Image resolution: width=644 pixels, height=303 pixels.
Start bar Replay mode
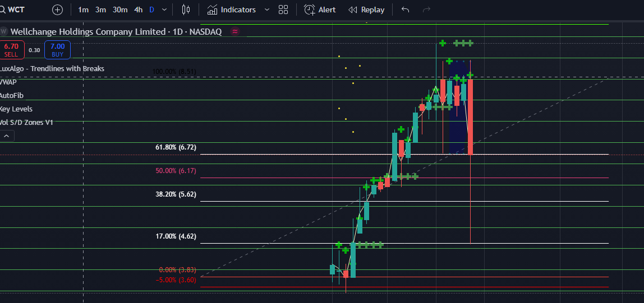tap(366, 10)
